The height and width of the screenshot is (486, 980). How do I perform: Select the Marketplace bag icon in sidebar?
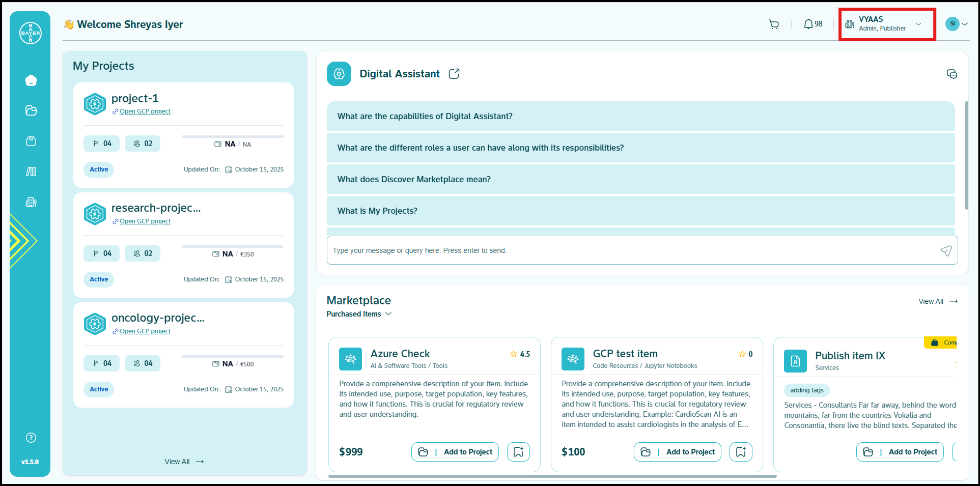31,141
